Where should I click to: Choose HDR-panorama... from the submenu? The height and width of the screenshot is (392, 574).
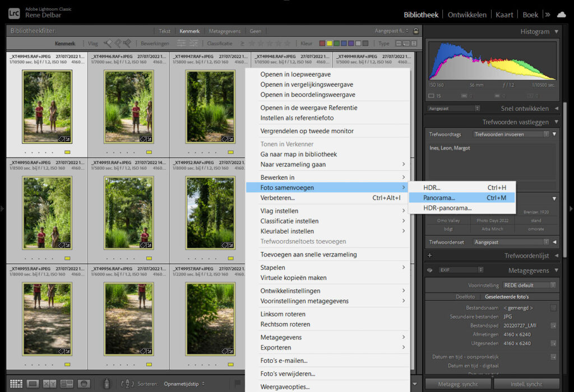point(462,208)
